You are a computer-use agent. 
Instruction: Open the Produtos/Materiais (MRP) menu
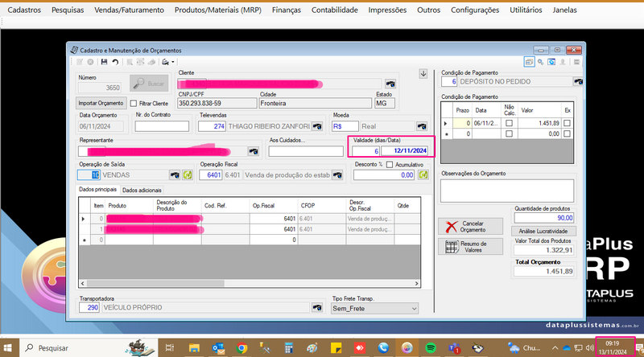tap(217, 10)
